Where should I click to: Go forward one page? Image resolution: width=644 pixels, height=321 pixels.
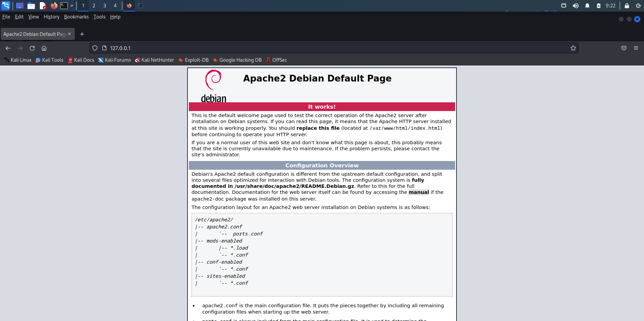[20, 48]
